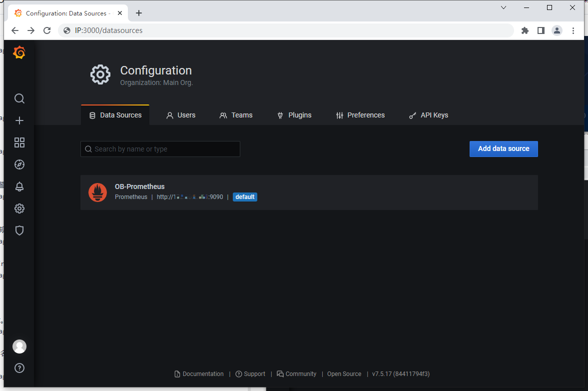
Task: Click the Configuration page title
Action: point(156,70)
